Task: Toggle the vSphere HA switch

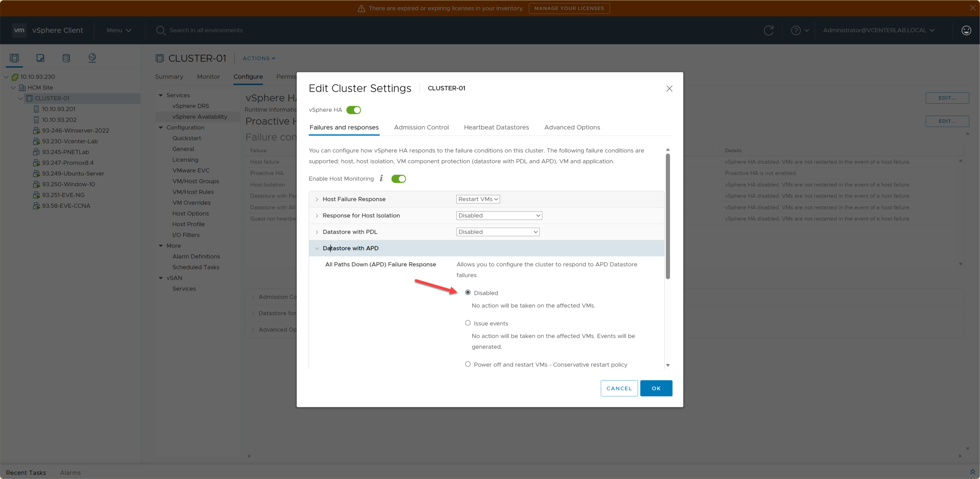Action: coord(353,110)
